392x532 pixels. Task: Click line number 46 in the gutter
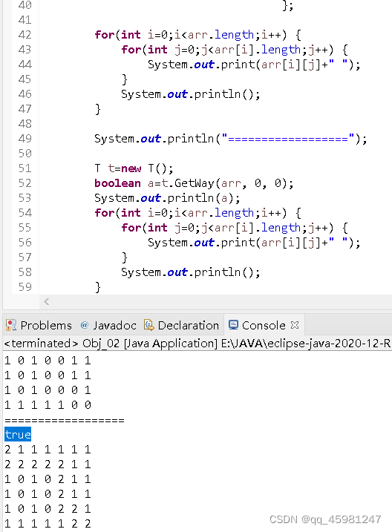24,94
